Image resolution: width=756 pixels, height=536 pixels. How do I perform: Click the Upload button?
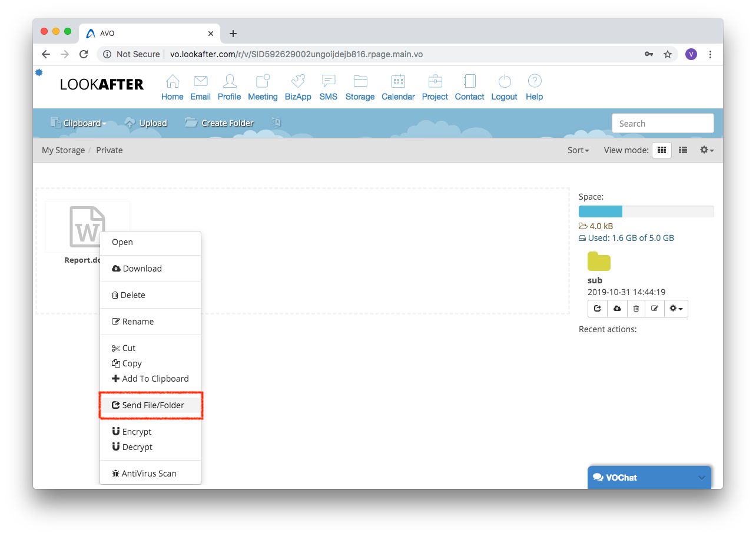click(146, 123)
